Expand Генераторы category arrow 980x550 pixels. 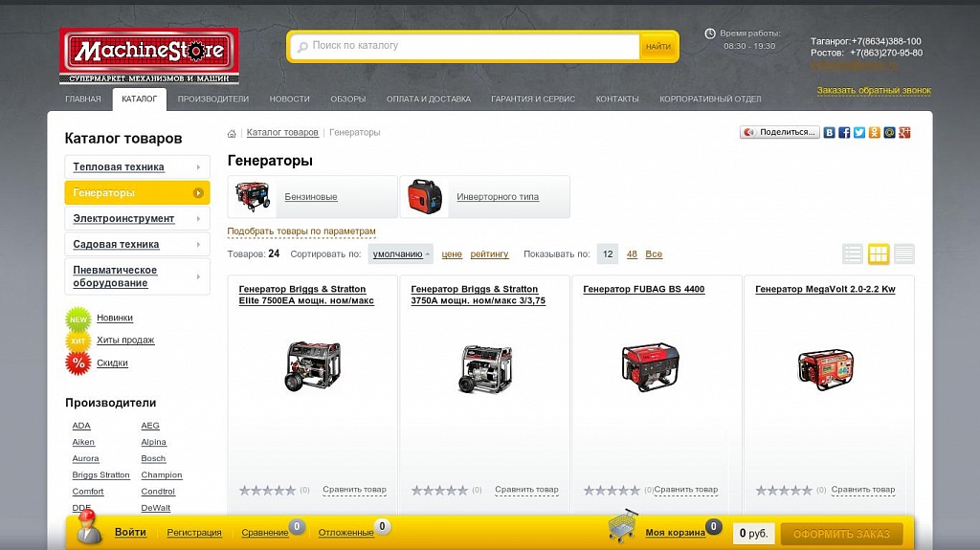click(198, 193)
